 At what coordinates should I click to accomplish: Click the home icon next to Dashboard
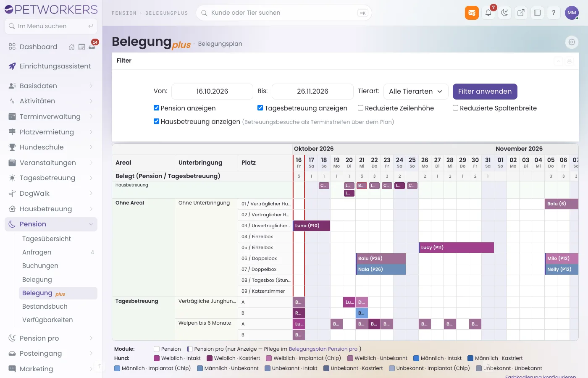coord(72,47)
